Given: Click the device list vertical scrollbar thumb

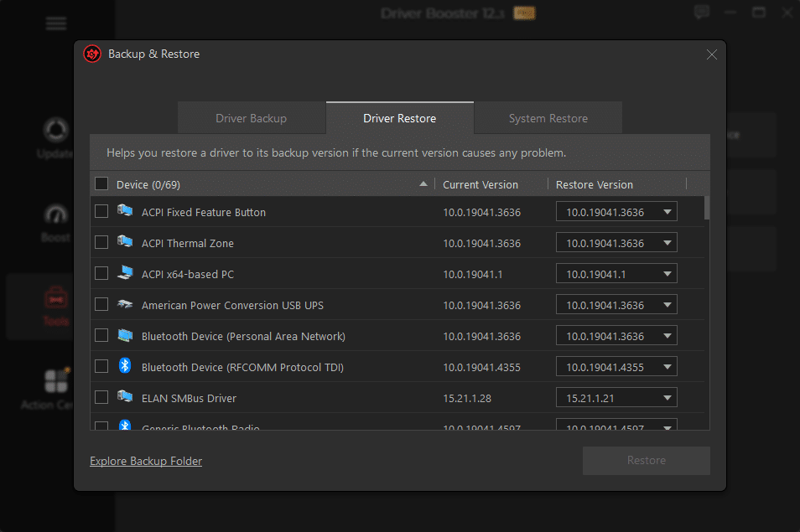Looking at the screenshot, I should 707,208.
